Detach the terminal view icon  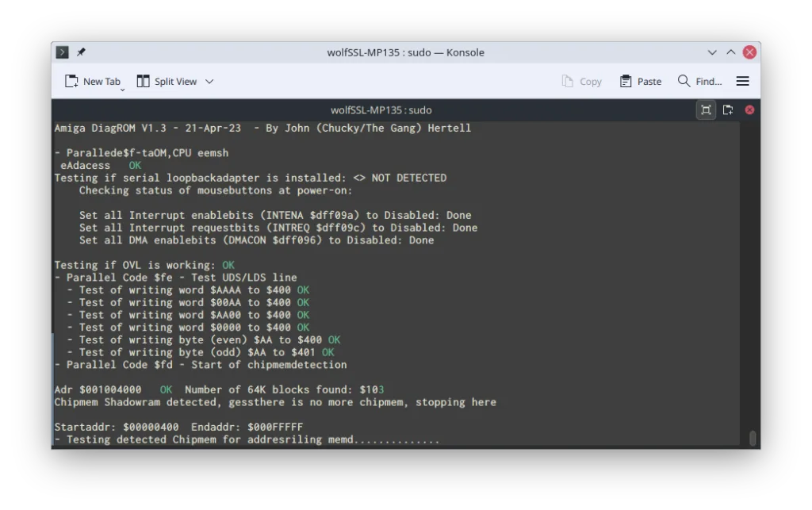coord(728,109)
